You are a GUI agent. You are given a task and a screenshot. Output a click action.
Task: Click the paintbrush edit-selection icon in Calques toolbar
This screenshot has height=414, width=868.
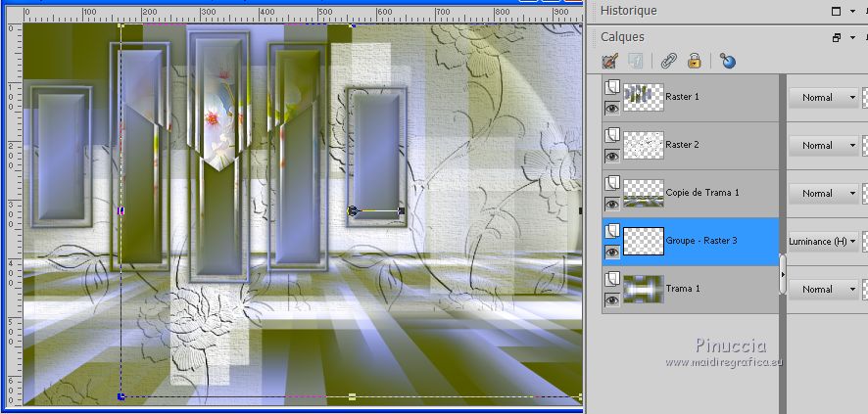610,61
